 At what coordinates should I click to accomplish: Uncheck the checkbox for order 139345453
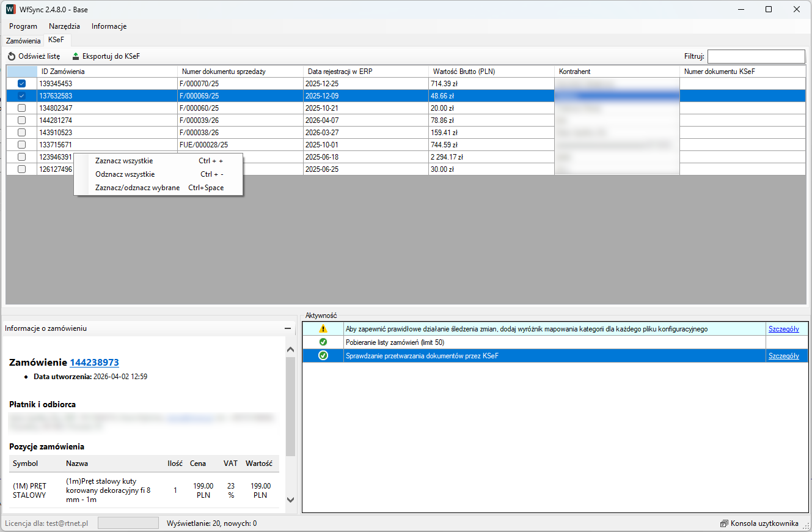[x=22, y=84]
